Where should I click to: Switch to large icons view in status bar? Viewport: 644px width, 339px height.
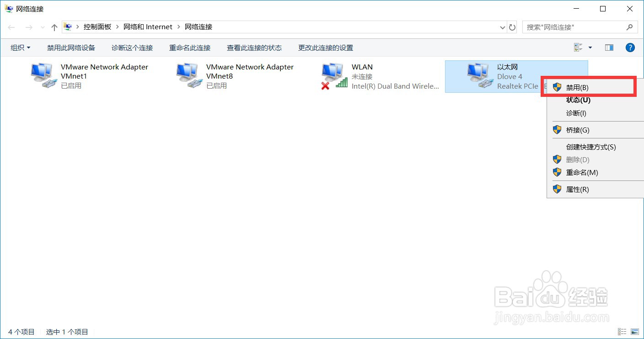coord(635,332)
